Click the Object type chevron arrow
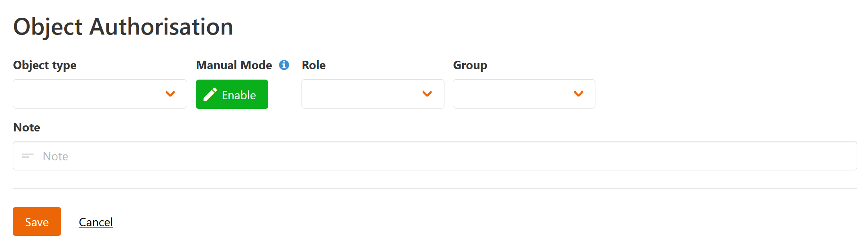 [170, 94]
